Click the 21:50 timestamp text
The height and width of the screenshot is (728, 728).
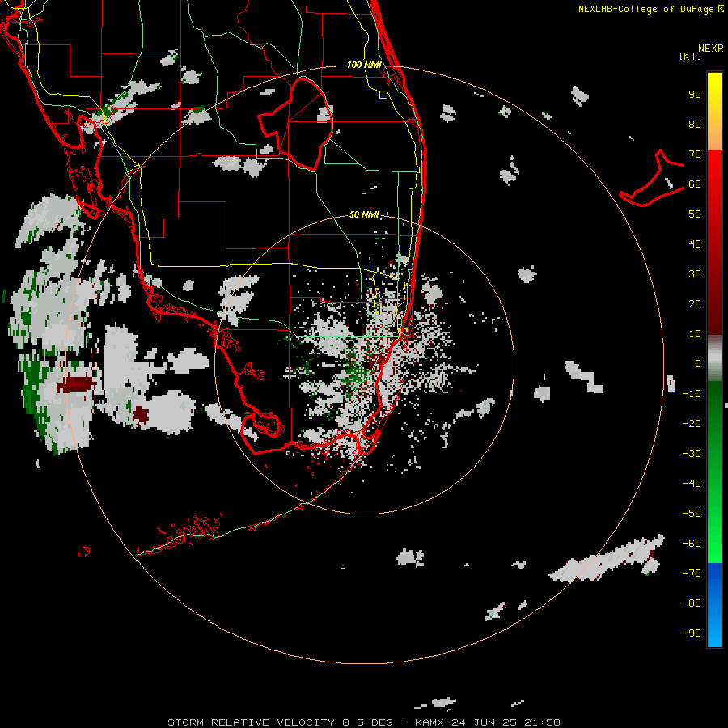[x=542, y=722]
